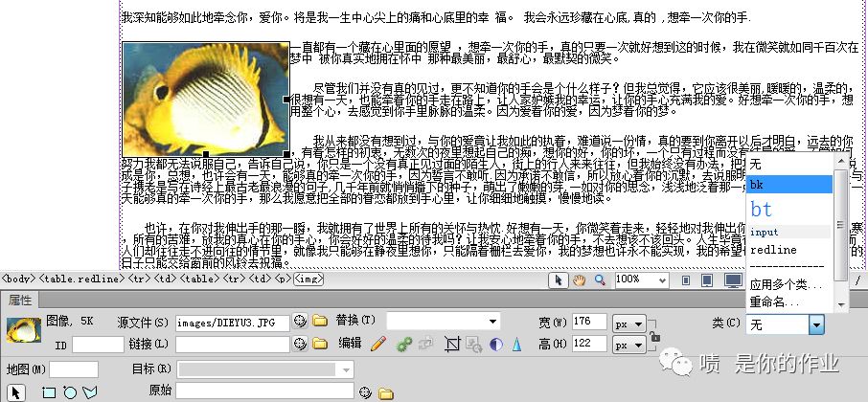The height and width of the screenshot is (402, 868).
Task: Click the 地图(M) map name input field
Action: tap(74, 369)
